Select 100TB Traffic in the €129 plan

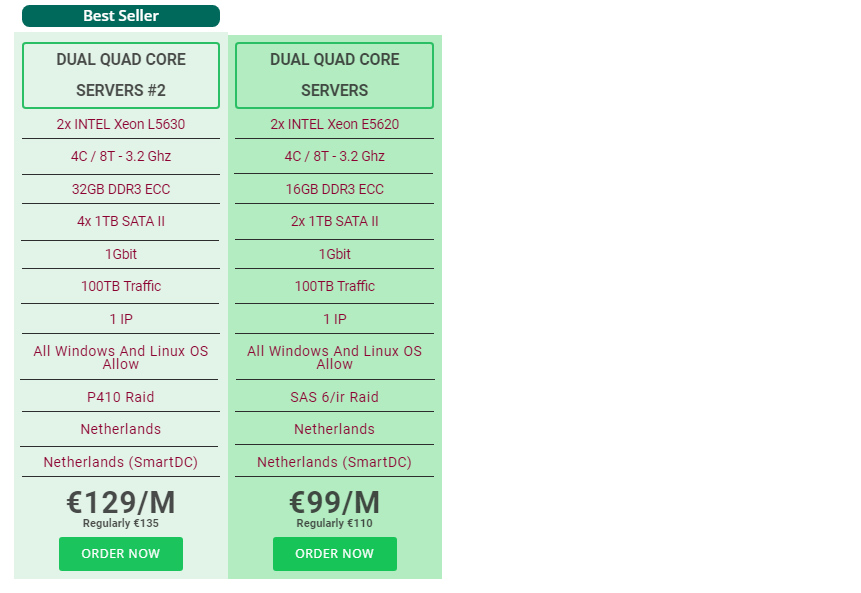(120, 286)
